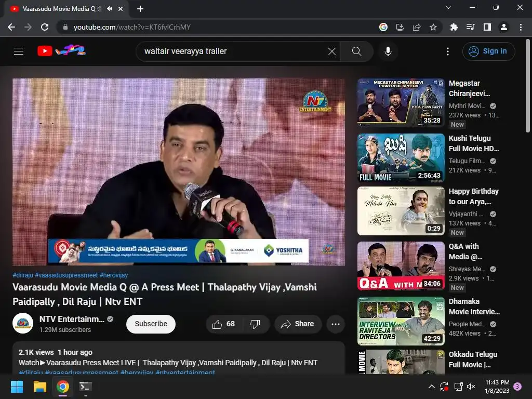
Task: Open Megastar Chiranjeevi speech thumbnail
Action: pyautogui.click(x=401, y=102)
